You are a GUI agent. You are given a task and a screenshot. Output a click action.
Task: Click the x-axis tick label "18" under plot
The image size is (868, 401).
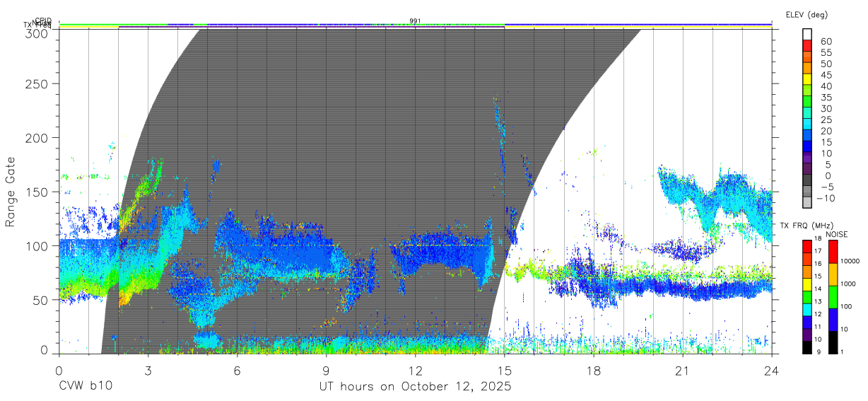[593, 370]
